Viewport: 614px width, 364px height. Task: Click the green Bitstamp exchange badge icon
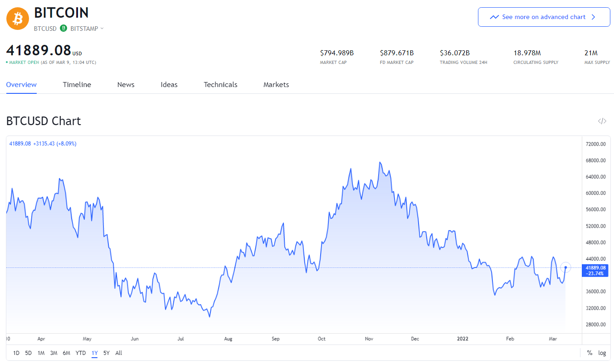(63, 28)
